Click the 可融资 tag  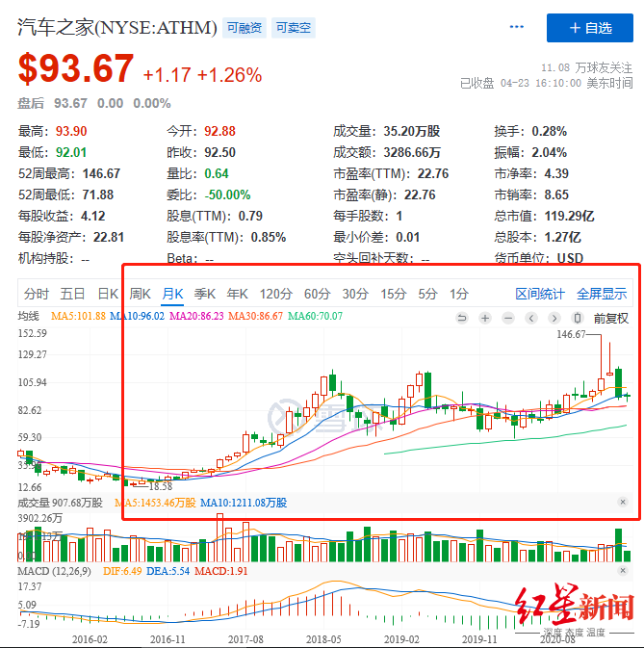[245, 28]
